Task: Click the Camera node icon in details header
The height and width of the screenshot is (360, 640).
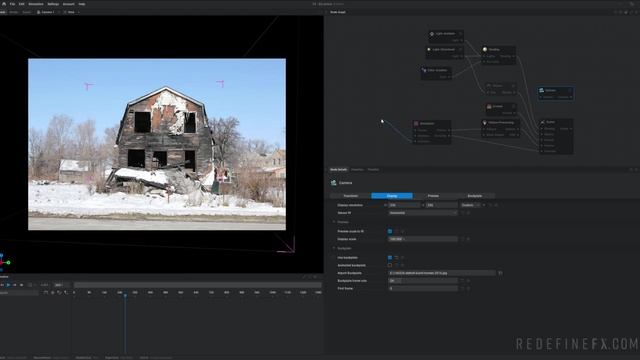Action: 333,183
